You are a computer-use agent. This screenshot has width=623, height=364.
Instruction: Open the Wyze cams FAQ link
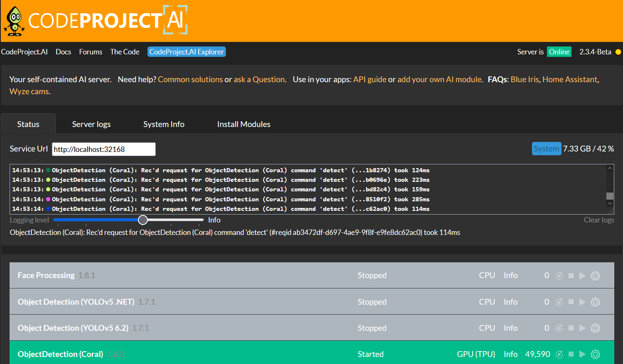point(29,91)
